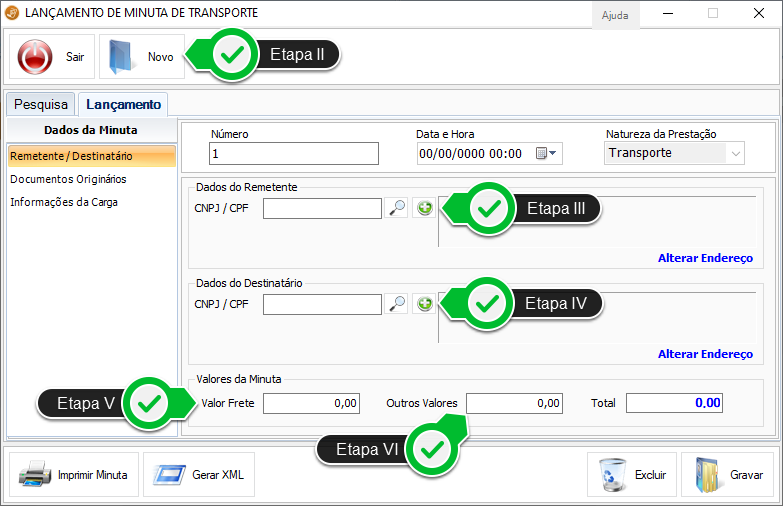
Task: Select Documentos Originários in side list
Action: click(68, 179)
